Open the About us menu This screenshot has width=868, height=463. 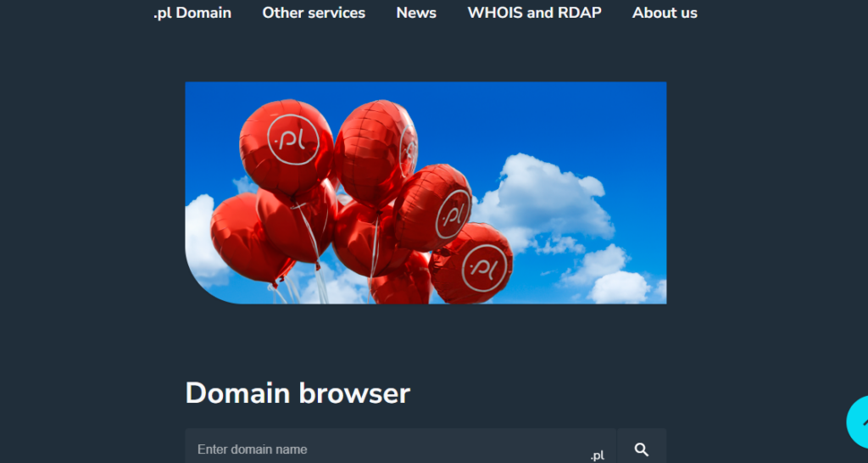[665, 13]
